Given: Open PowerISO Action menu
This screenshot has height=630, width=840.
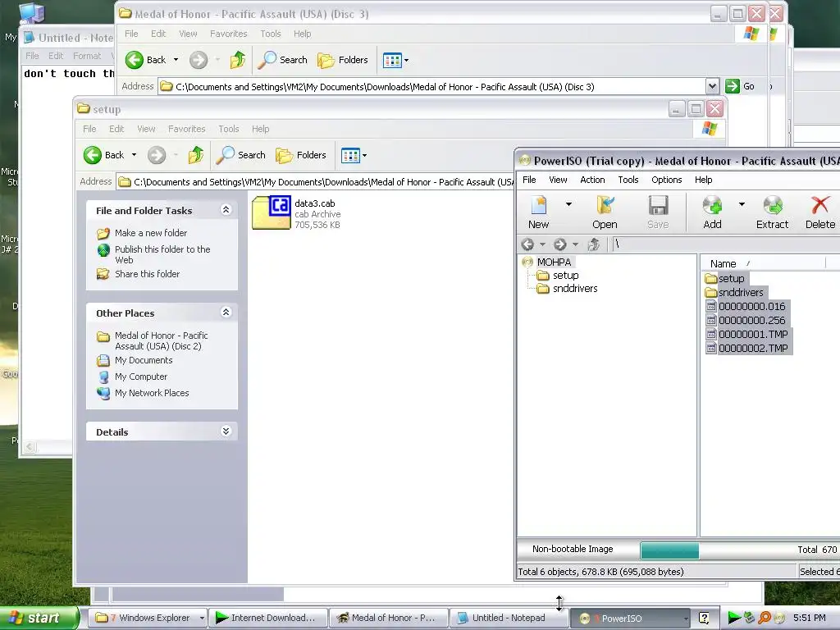Looking at the screenshot, I should (592, 180).
